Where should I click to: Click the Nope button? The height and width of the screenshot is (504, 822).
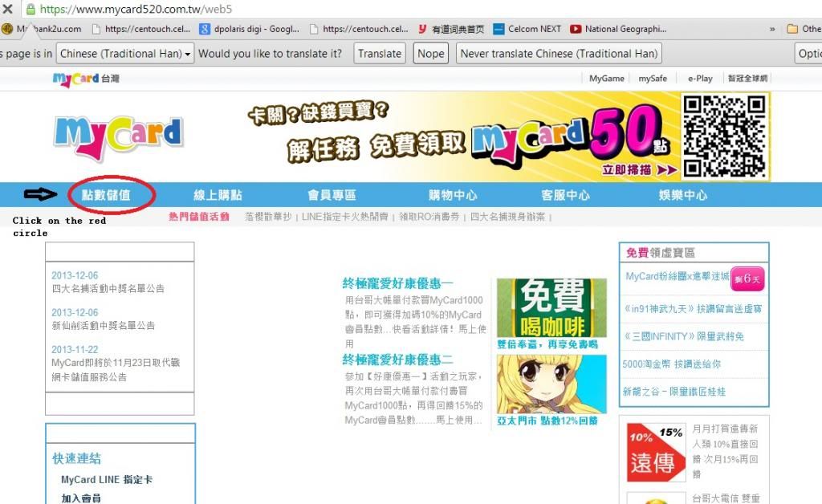click(x=431, y=54)
